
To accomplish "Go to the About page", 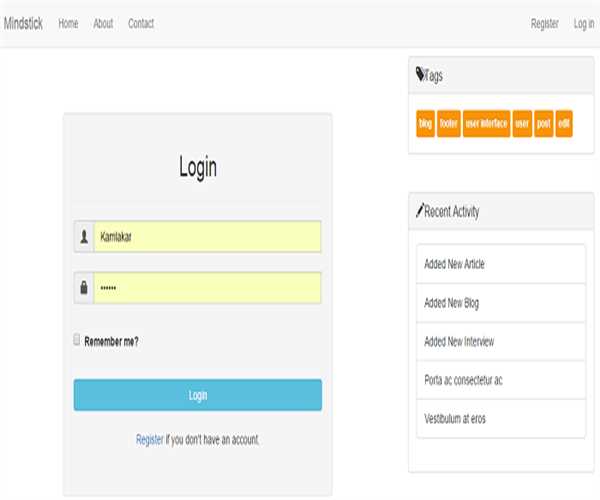I will click(x=103, y=24).
